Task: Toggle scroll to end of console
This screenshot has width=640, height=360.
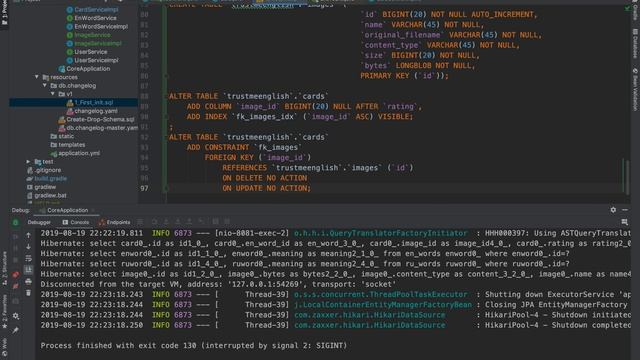Action: (x=29, y=270)
